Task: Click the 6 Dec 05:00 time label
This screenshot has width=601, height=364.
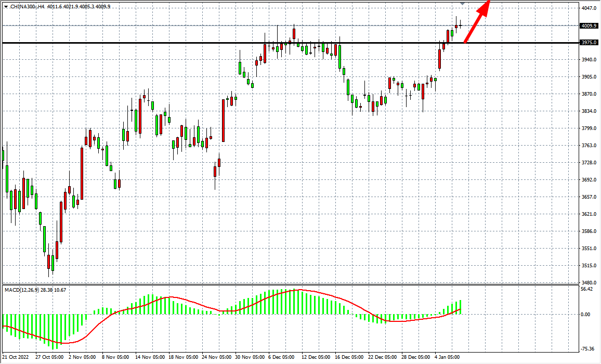Action: click(281, 357)
